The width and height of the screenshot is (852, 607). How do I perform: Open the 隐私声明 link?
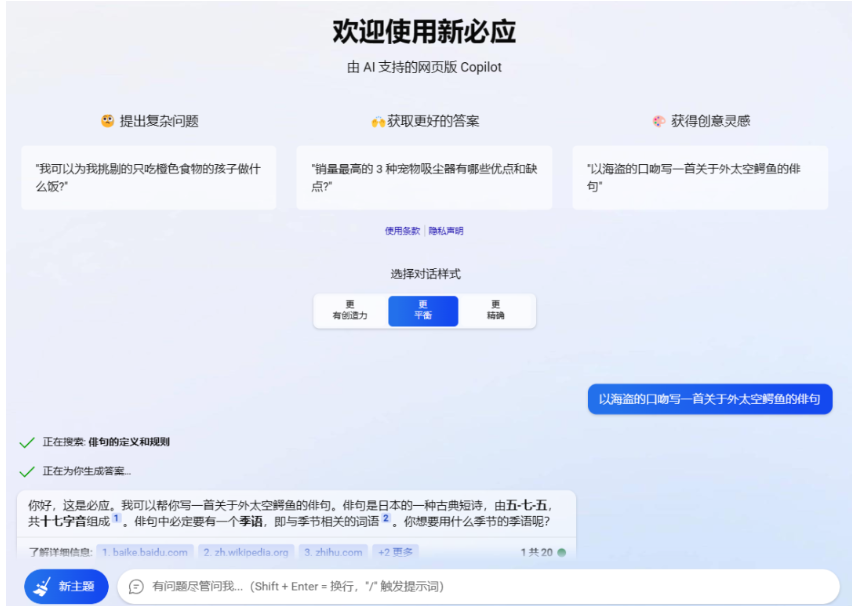[446, 231]
